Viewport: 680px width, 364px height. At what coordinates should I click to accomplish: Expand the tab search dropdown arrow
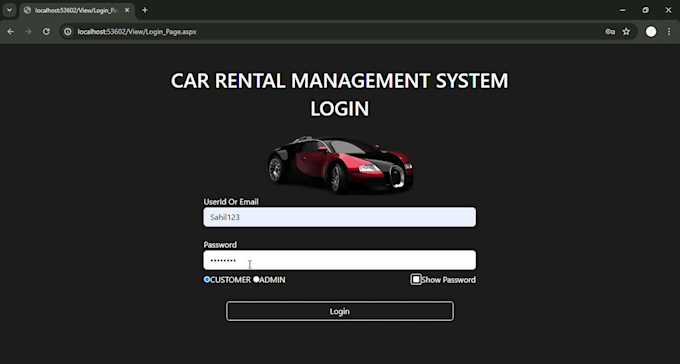[x=9, y=10]
